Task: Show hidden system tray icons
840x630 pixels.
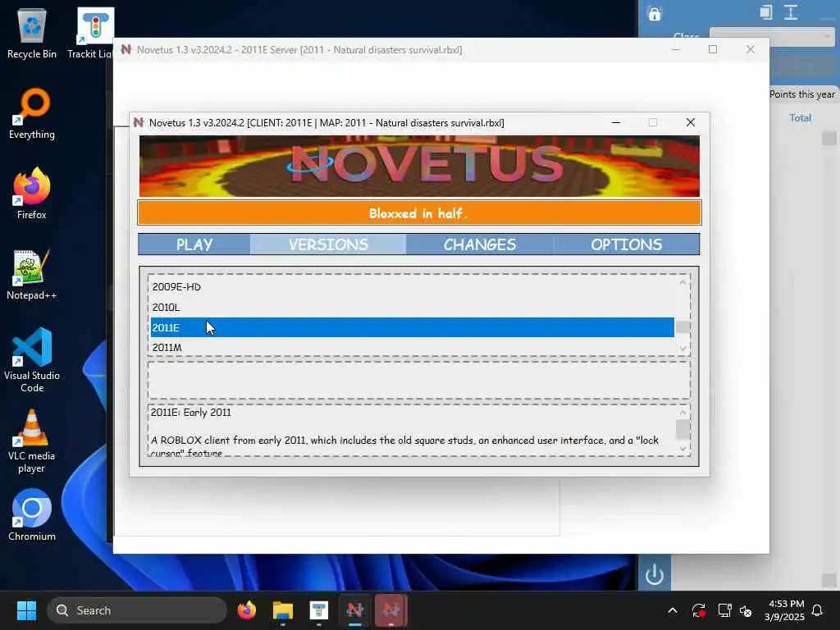Action: click(673, 610)
